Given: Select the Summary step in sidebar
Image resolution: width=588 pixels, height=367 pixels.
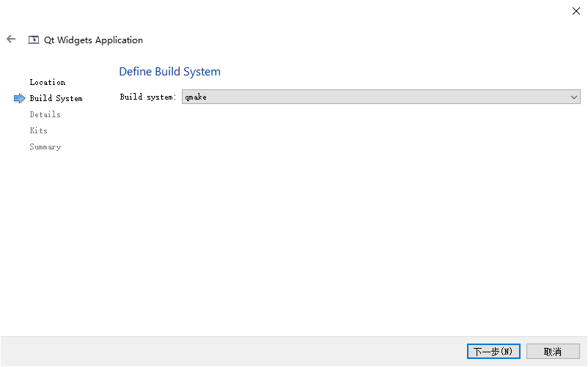Looking at the screenshot, I should pyautogui.click(x=45, y=147).
